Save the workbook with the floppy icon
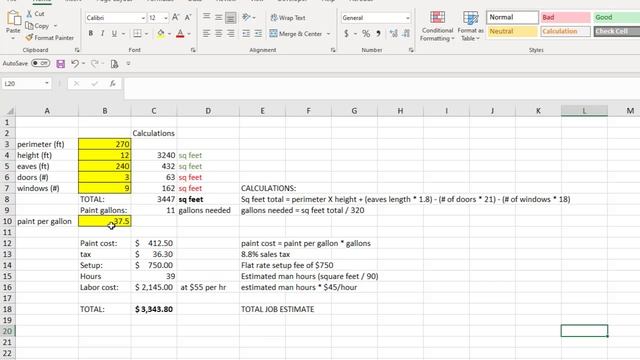The width and height of the screenshot is (640, 360). click(60, 64)
